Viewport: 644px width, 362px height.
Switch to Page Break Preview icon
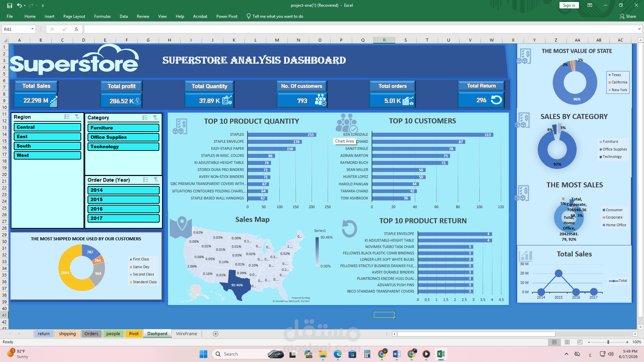580,342
